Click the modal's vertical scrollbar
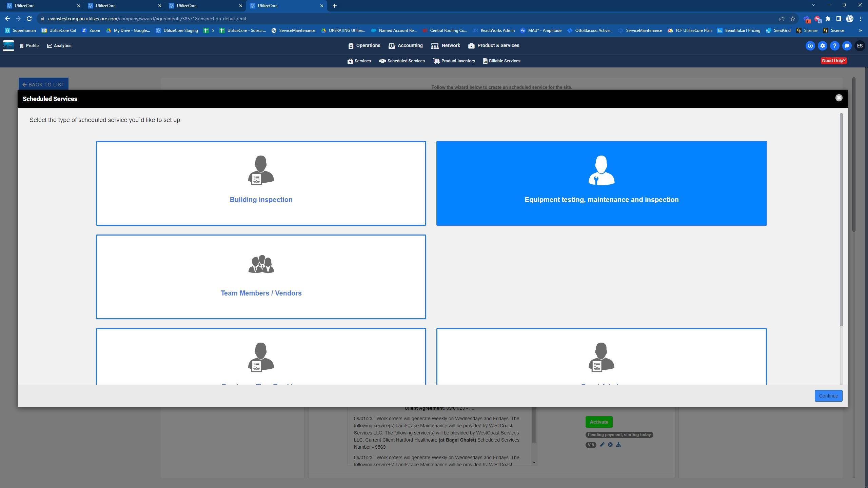 841,220
